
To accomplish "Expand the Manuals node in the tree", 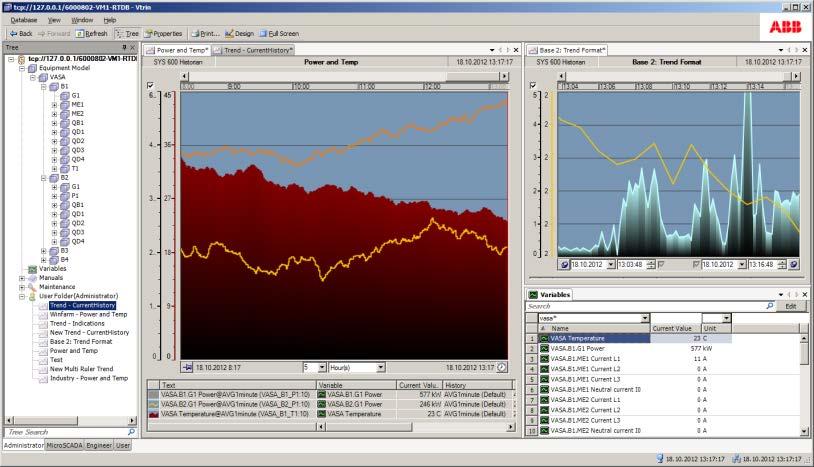I will coord(22,278).
